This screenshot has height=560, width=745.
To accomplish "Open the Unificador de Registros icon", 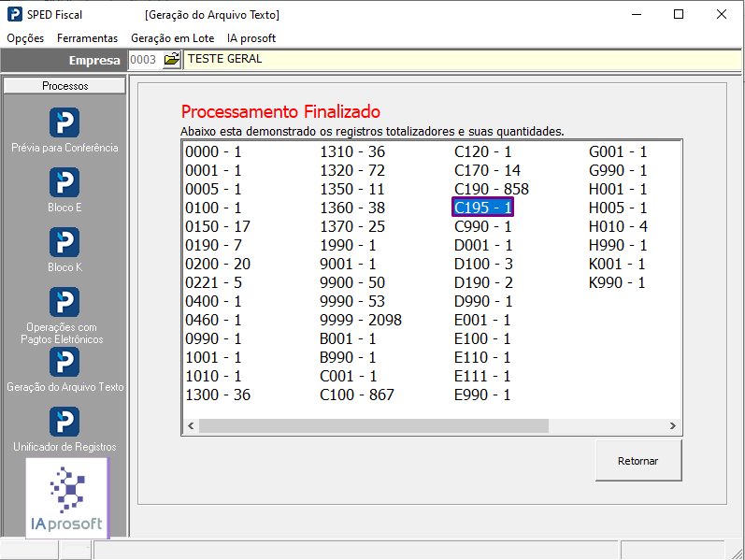I will coord(64,423).
